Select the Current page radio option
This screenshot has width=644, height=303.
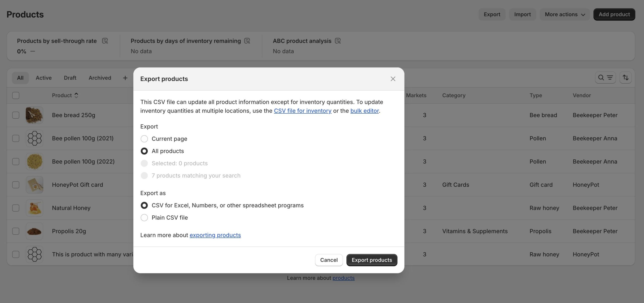tap(144, 139)
